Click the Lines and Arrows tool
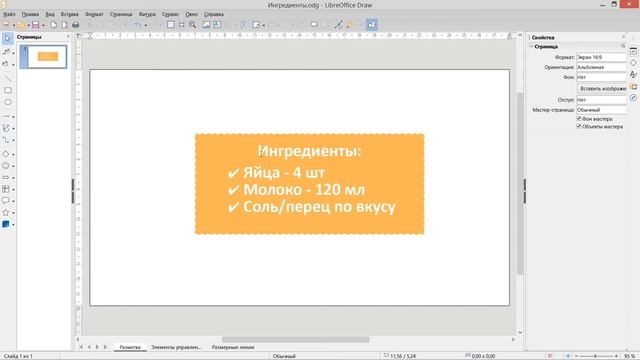Viewport: 640px width, 360px height. click(6, 117)
